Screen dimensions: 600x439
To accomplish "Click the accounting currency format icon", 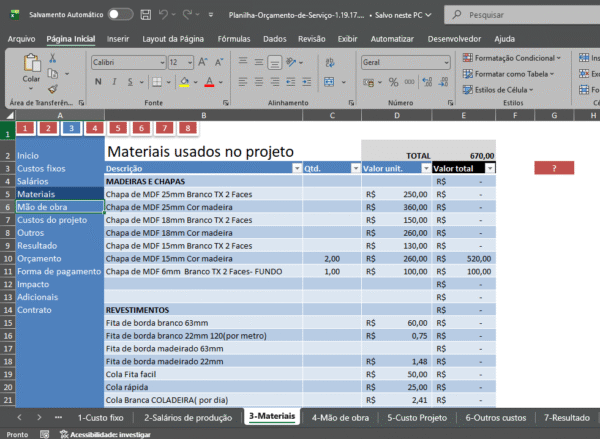I will [x=368, y=82].
